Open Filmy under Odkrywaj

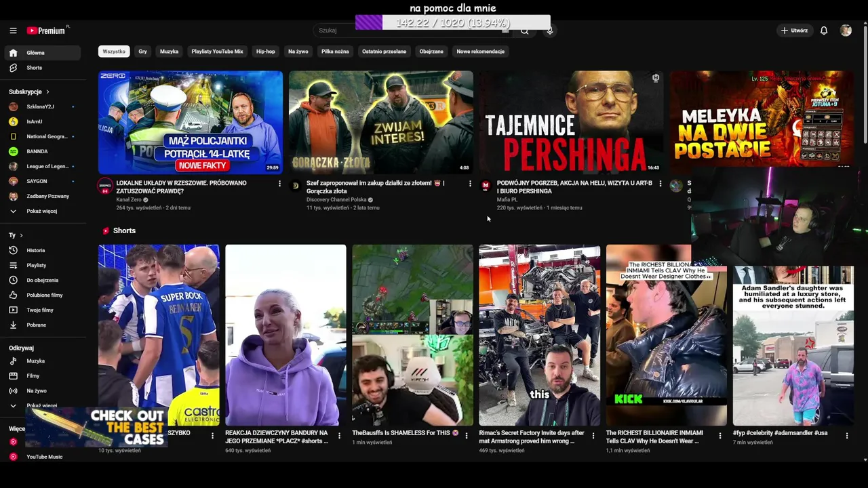[x=42, y=375]
